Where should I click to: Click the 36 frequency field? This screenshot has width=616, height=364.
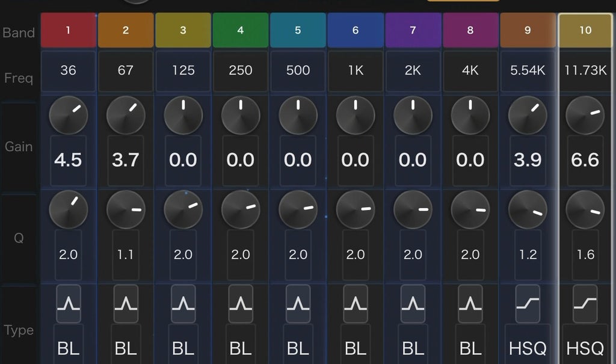(69, 71)
